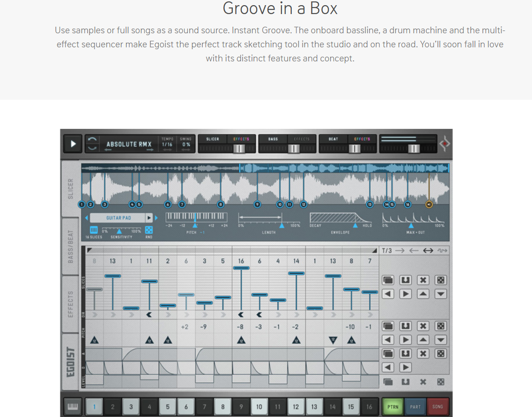Open colored EFFECTS next to BEAT
Image resolution: width=532 pixels, height=417 pixels.
pyautogui.click(x=362, y=139)
